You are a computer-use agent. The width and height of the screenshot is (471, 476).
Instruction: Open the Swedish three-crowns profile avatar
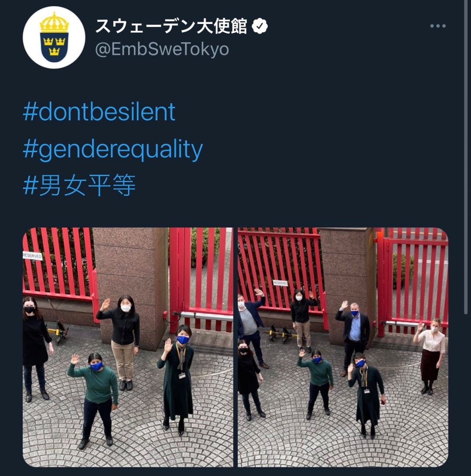pyautogui.click(x=54, y=37)
